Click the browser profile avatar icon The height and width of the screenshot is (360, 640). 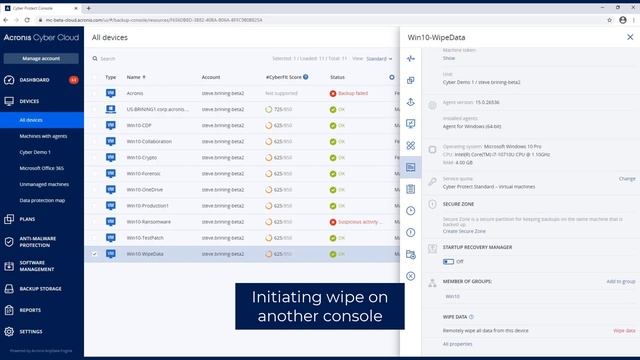[x=623, y=20]
